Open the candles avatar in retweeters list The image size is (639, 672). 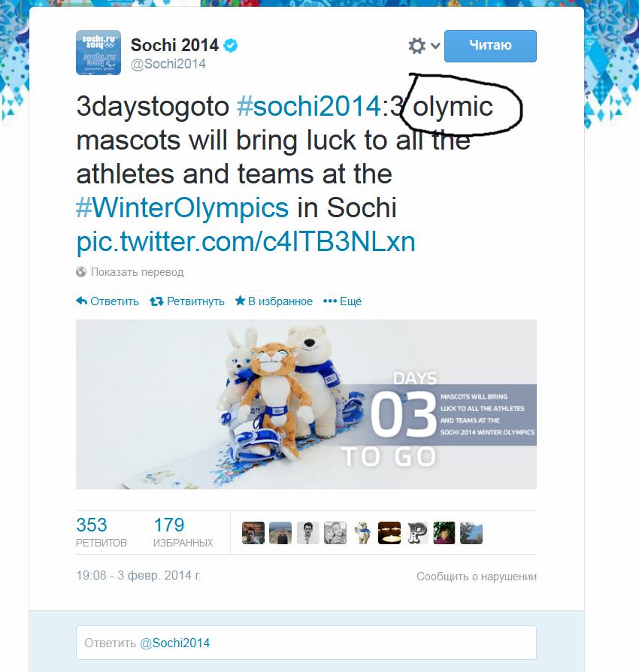[x=389, y=533]
